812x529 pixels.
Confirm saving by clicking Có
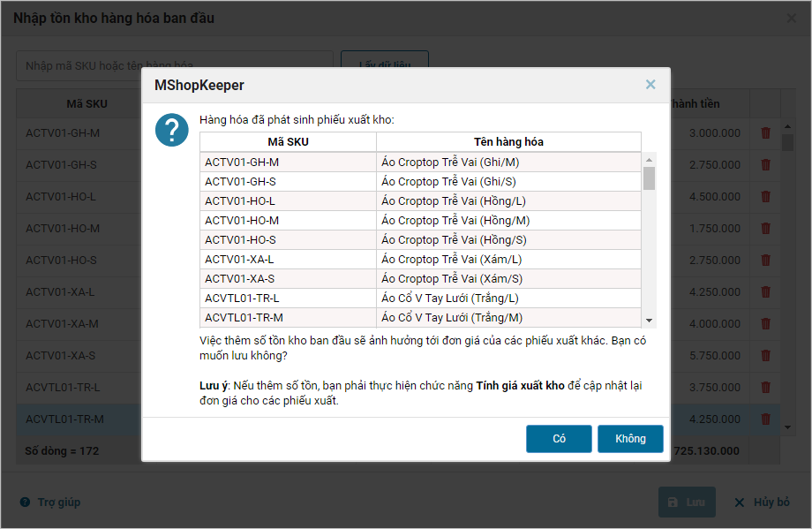559,439
